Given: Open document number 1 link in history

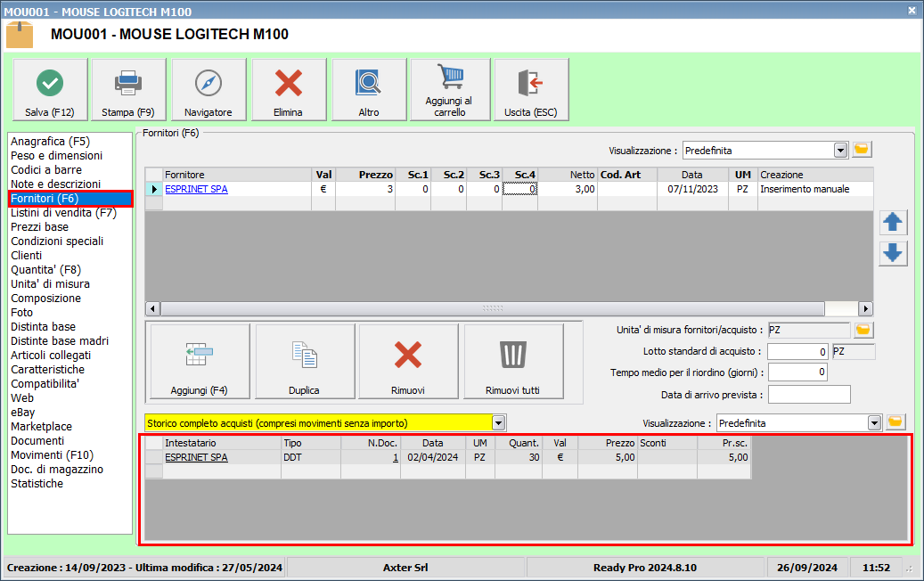Looking at the screenshot, I should click(396, 457).
